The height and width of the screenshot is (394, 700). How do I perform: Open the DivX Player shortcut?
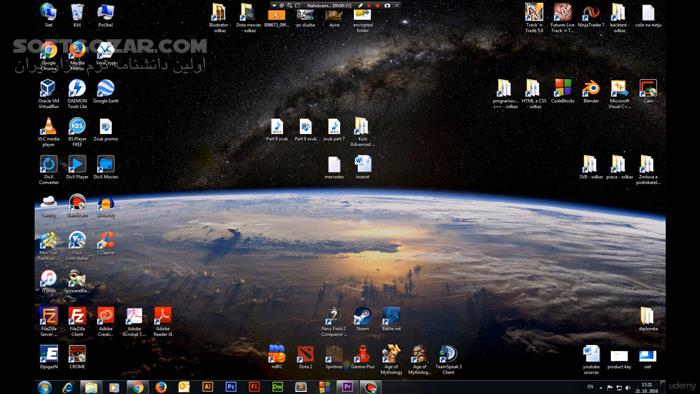point(77,167)
